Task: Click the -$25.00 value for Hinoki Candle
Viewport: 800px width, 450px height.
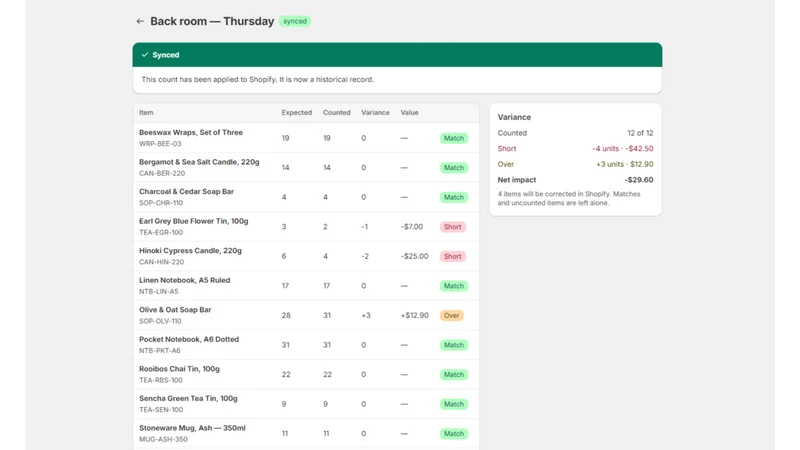Action: (414, 257)
